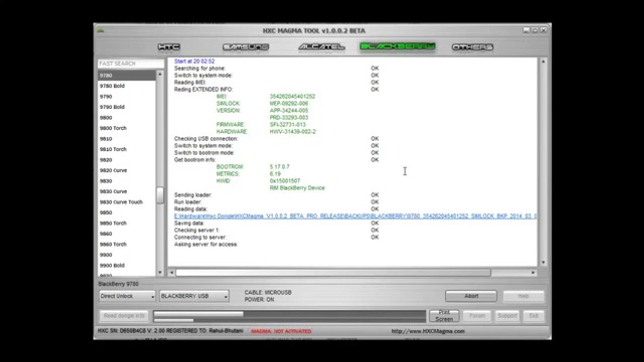Select the plain 9820 model entry
The image size is (644, 362).
point(127,160)
